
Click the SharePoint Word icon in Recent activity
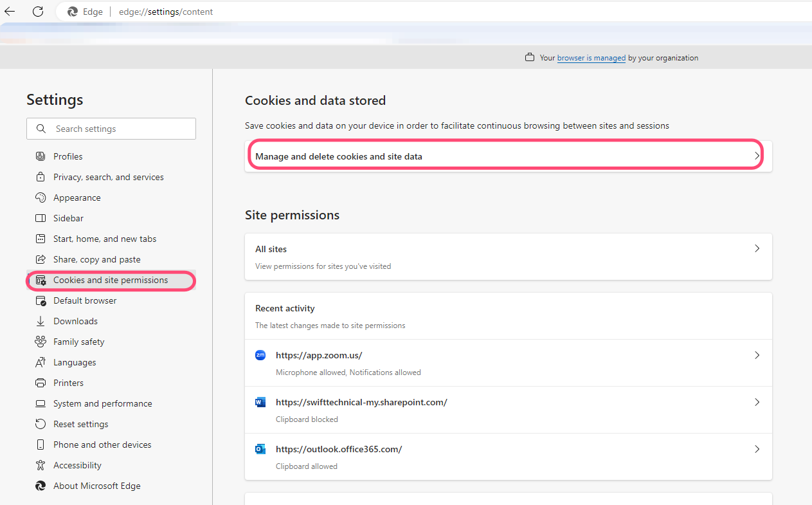pos(260,401)
